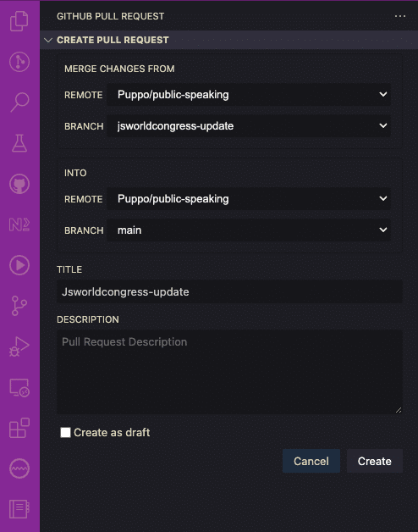Click the Pull Request Description text area

pos(229,372)
